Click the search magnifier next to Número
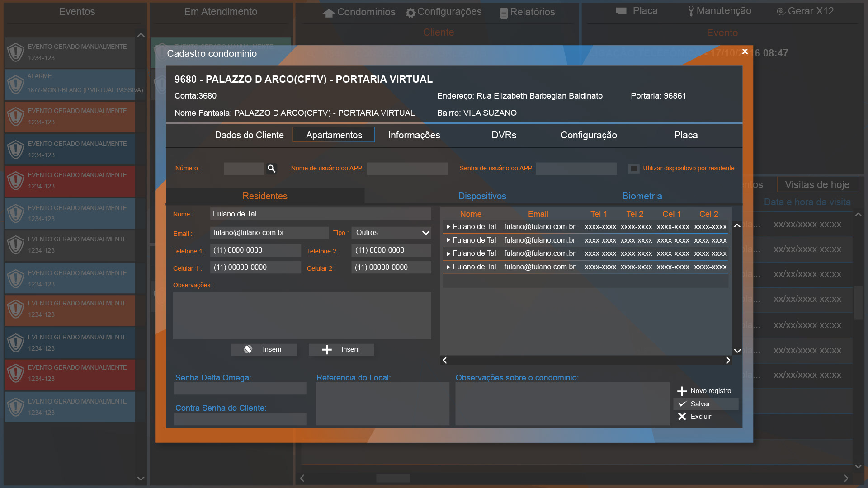The image size is (868, 488). pos(271,169)
